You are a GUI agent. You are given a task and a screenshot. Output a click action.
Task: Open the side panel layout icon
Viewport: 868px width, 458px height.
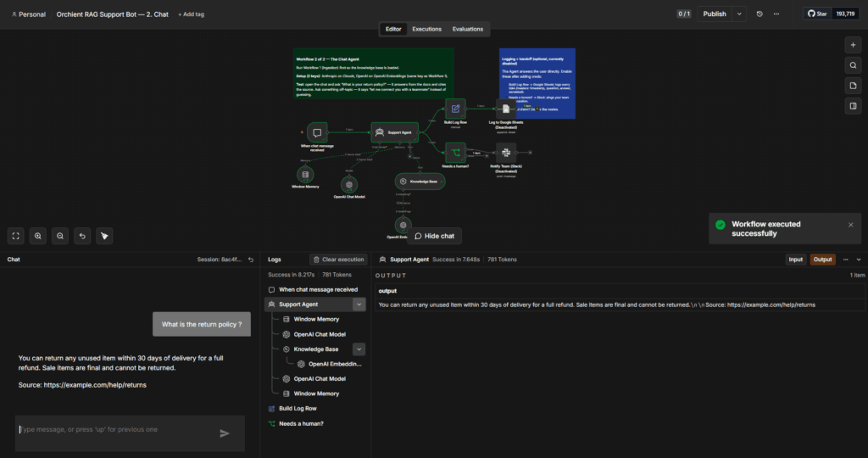(853, 106)
